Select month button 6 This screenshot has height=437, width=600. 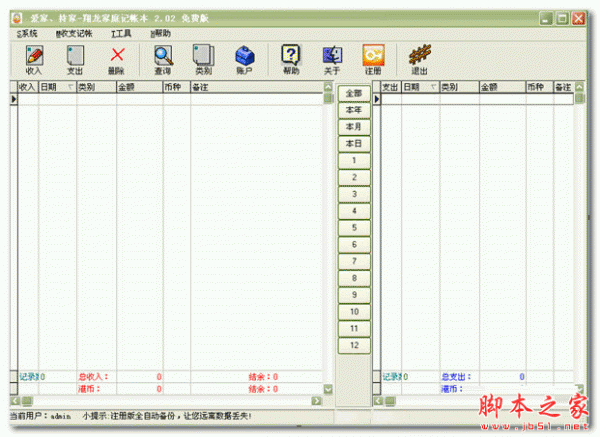pyautogui.click(x=354, y=245)
